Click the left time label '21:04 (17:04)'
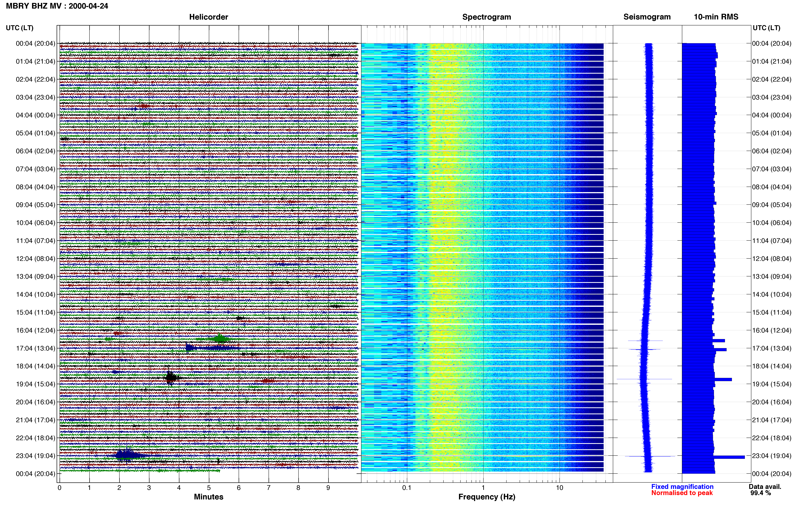Image resolution: width=812 pixels, height=508 pixels. click(35, 420)
